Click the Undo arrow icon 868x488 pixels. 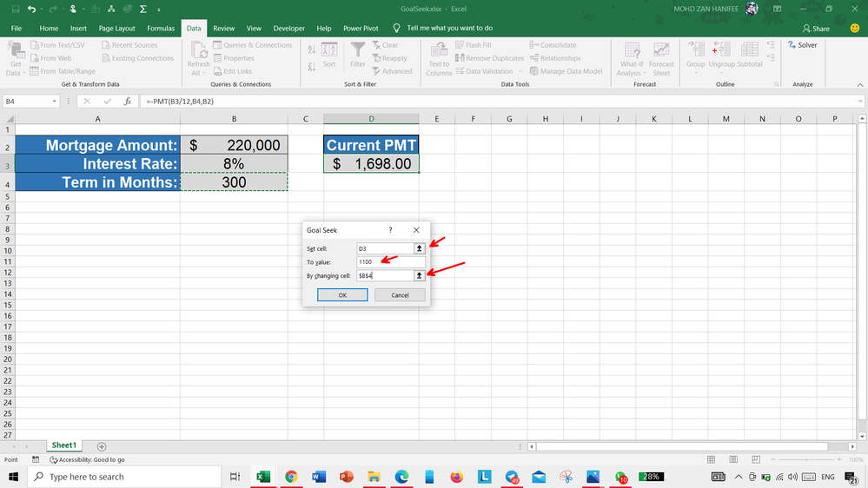point(31,9)
